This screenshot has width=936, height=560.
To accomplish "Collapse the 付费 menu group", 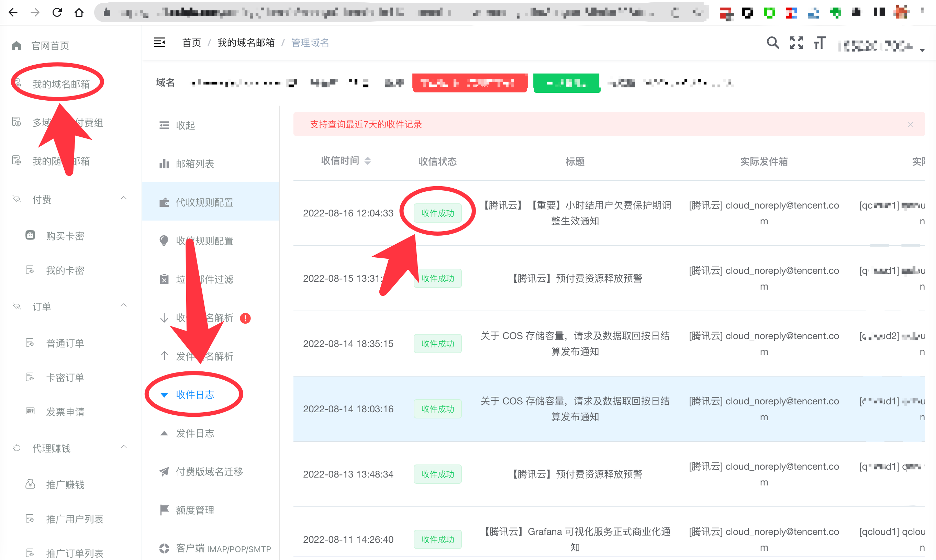I will 123,198.
